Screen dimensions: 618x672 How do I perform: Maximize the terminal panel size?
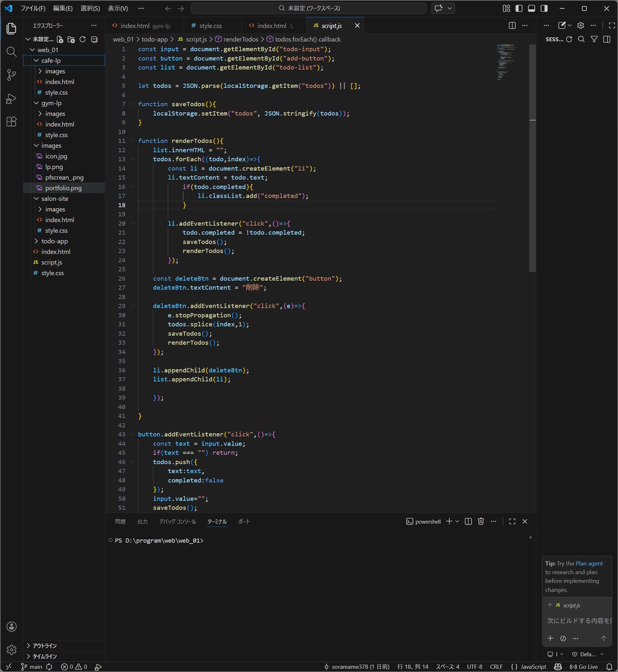(512, 521)
